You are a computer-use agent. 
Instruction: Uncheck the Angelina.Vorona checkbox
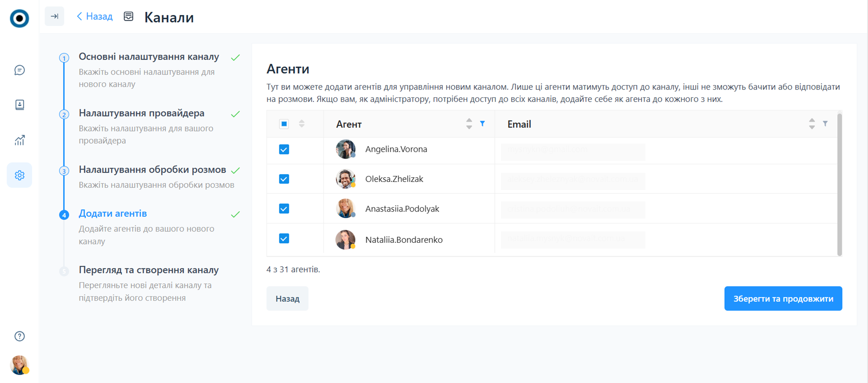click(284, 149)
